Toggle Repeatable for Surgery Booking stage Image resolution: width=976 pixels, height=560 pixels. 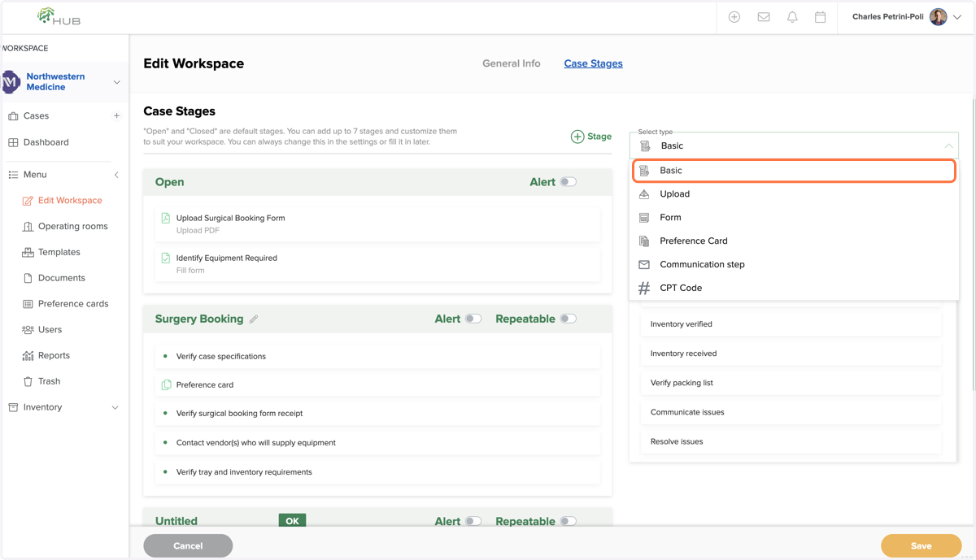tap(568, 319)
